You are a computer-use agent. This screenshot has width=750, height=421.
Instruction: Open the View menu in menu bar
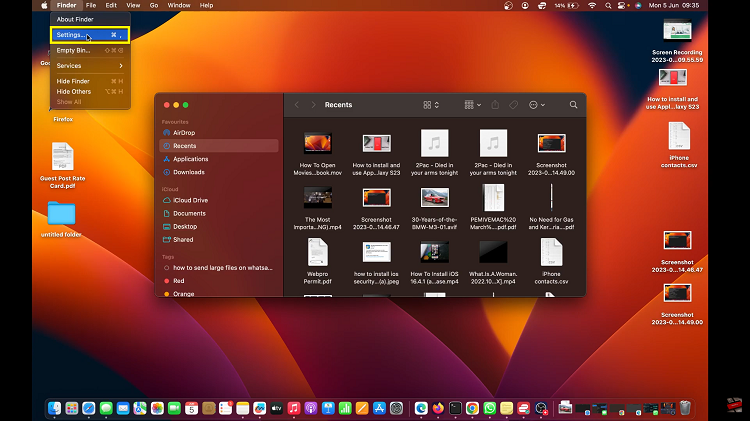tap(133, 5)
